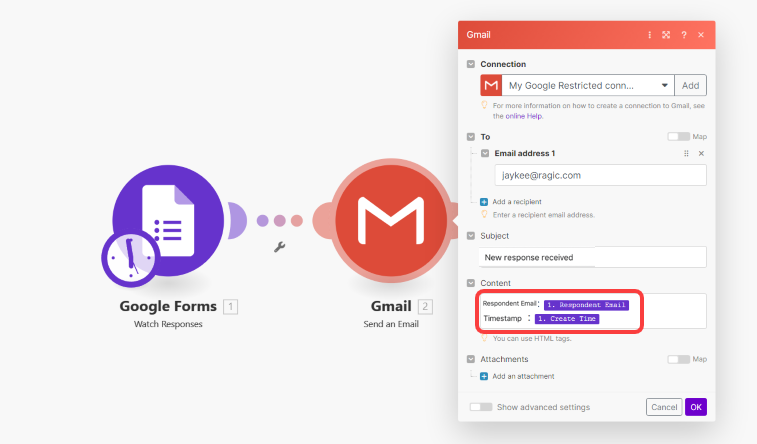Click the Gmail module title text

pyautogui.click(x=391, y=306)
